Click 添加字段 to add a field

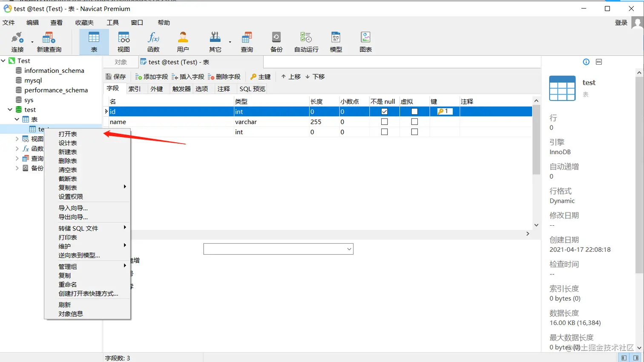pos(152,77)
